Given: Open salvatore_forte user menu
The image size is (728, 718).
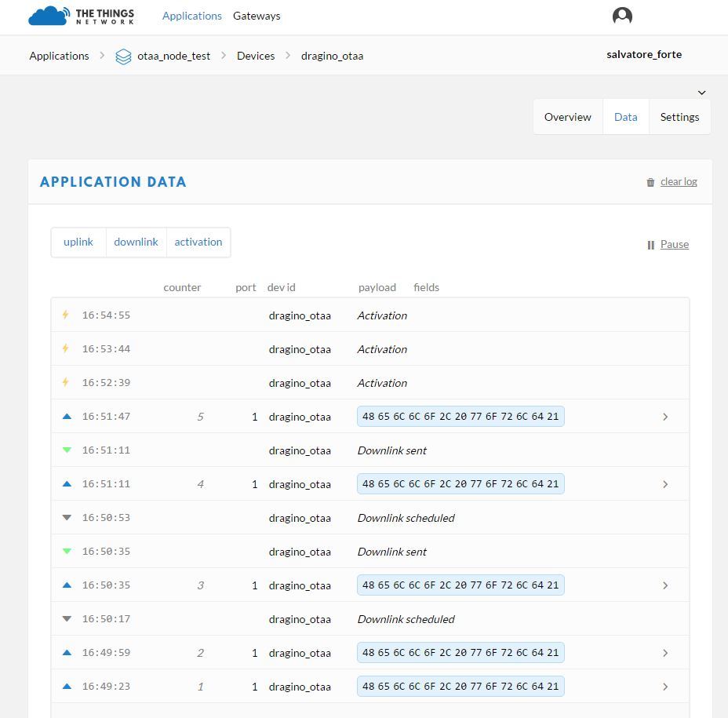Looking at the screenshot, I should point(644,54).
